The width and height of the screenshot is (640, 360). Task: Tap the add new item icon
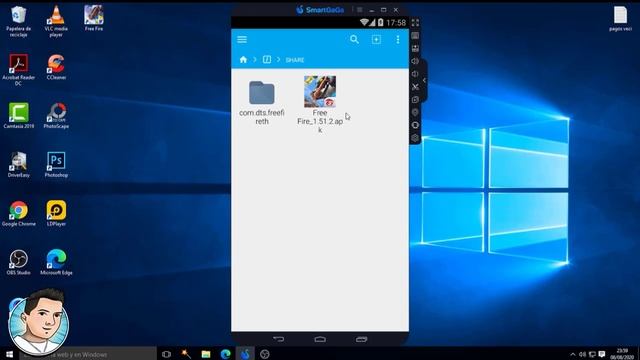point(376,40)
